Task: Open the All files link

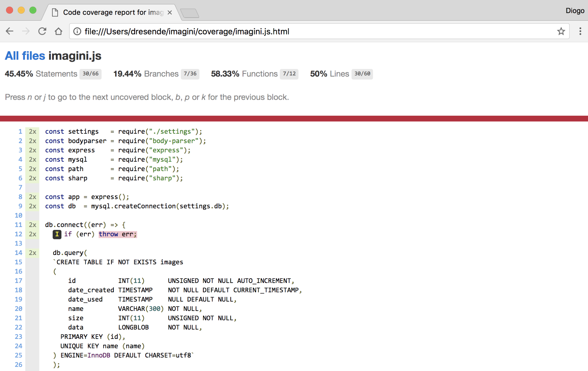Action: click(25, 56)
